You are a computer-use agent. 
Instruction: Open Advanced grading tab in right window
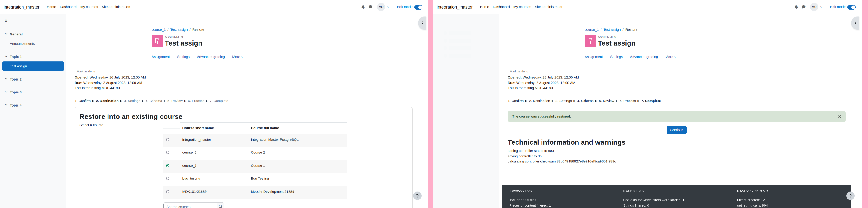click(644, 57)
